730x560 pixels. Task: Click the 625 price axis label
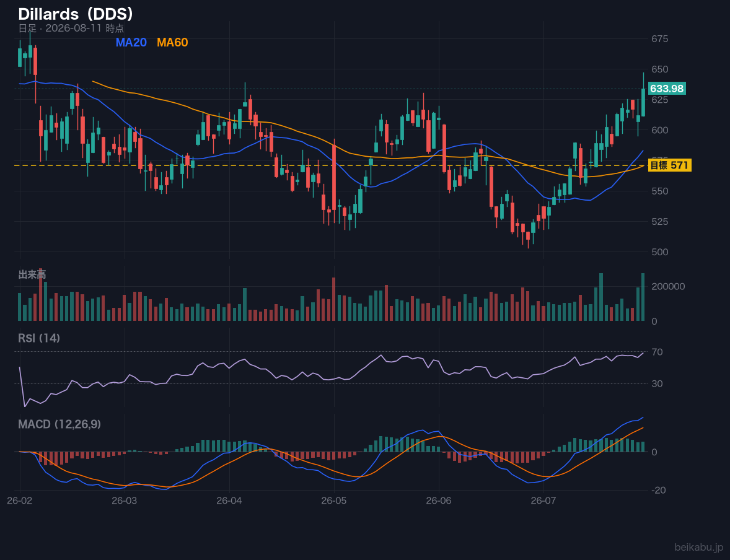point(659,100)
